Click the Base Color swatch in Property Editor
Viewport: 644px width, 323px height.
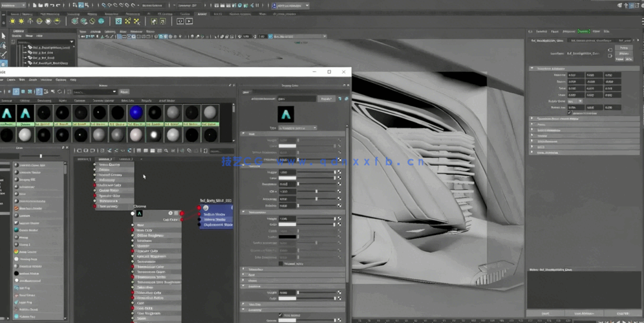click(287, 146)
